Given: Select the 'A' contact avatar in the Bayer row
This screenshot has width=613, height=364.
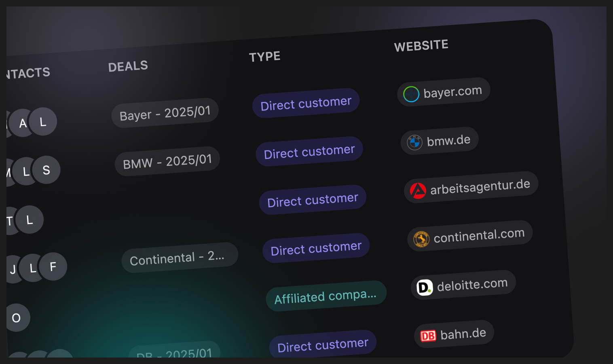Looking at the screenshot, I should [x=23, y=123].
